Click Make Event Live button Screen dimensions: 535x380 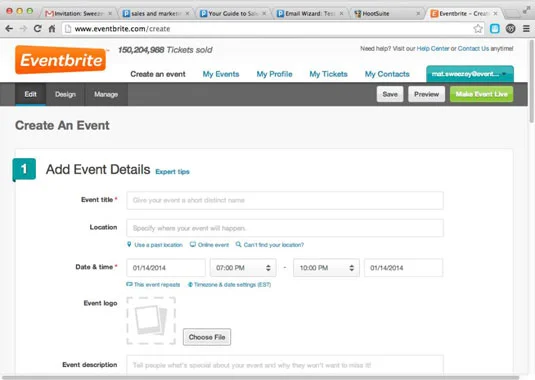click(481, 94)
